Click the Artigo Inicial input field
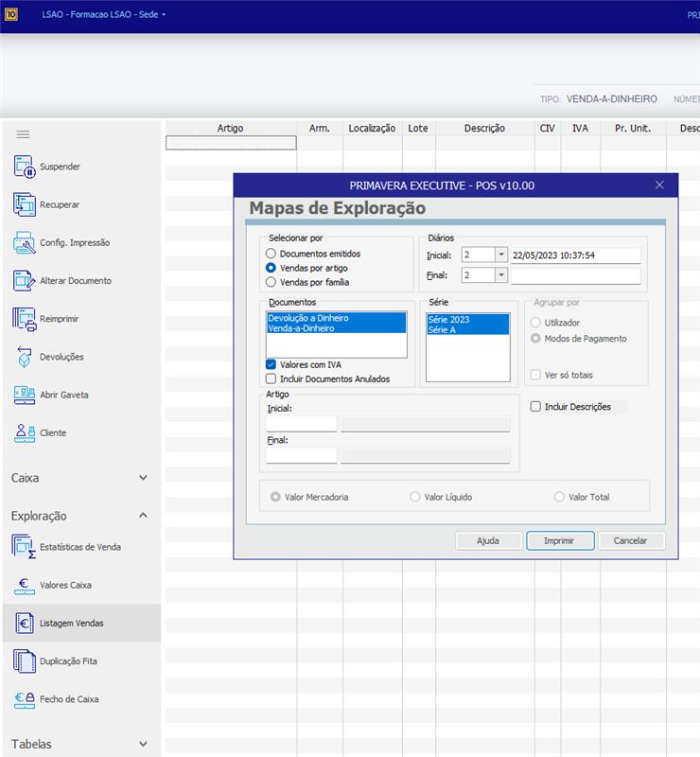 tap(301, 424)
